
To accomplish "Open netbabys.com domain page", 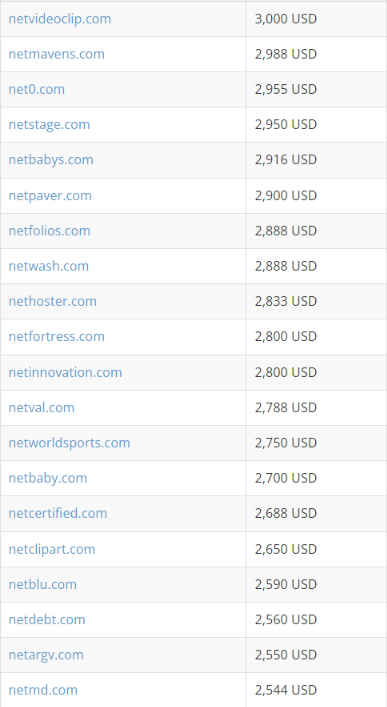I will 51,160.
